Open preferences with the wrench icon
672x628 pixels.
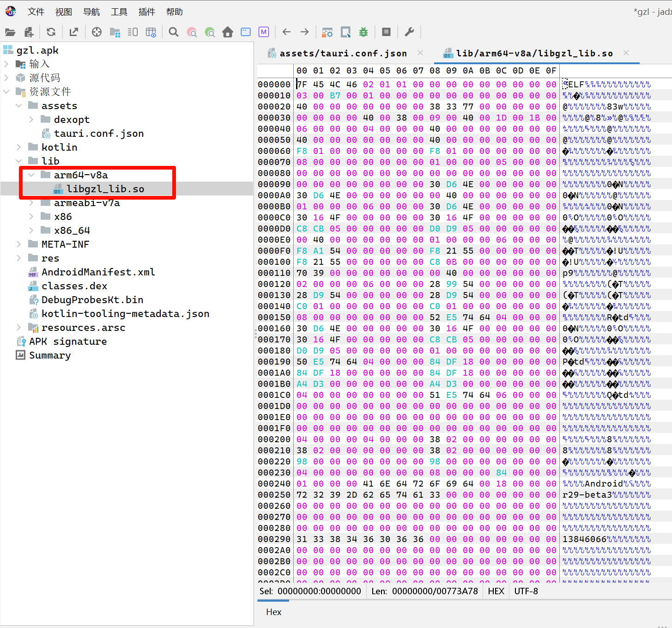409,32
